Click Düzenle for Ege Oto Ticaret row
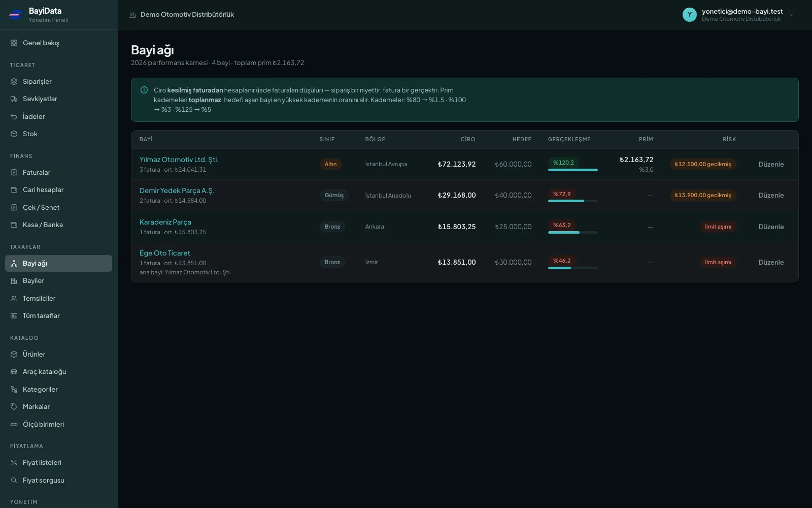The image size is (812, 508). 771,262
